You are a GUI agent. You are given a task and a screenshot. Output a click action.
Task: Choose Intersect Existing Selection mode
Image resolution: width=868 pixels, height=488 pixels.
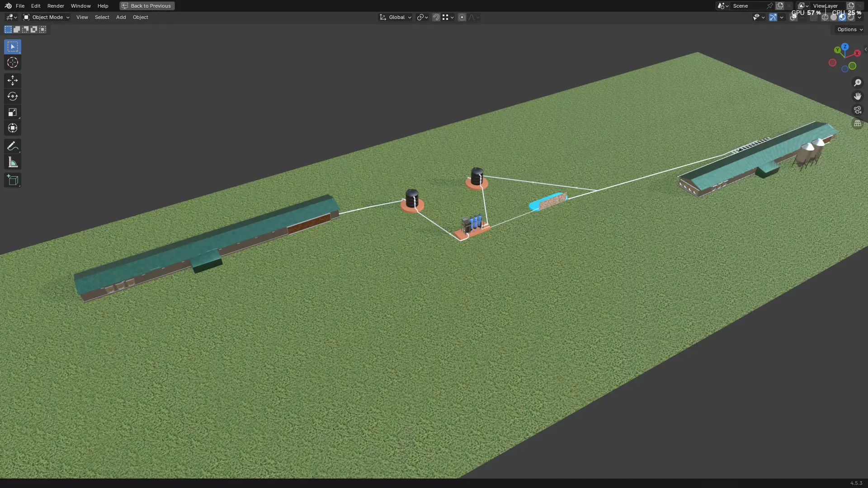[x=42, y=29]
